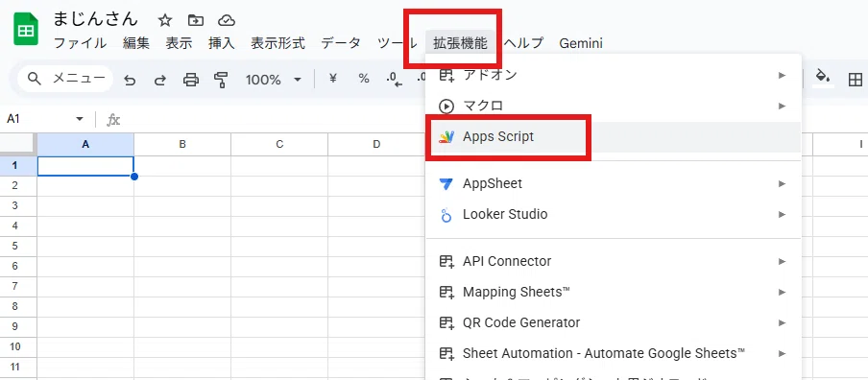Choose アドオン in the extensions menu

tap(614, 75)
